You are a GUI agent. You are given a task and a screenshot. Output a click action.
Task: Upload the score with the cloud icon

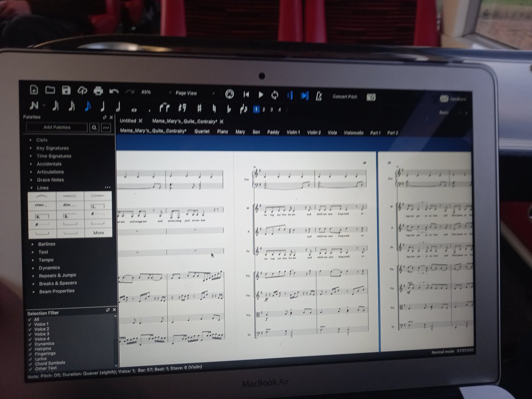pos(82,91)
